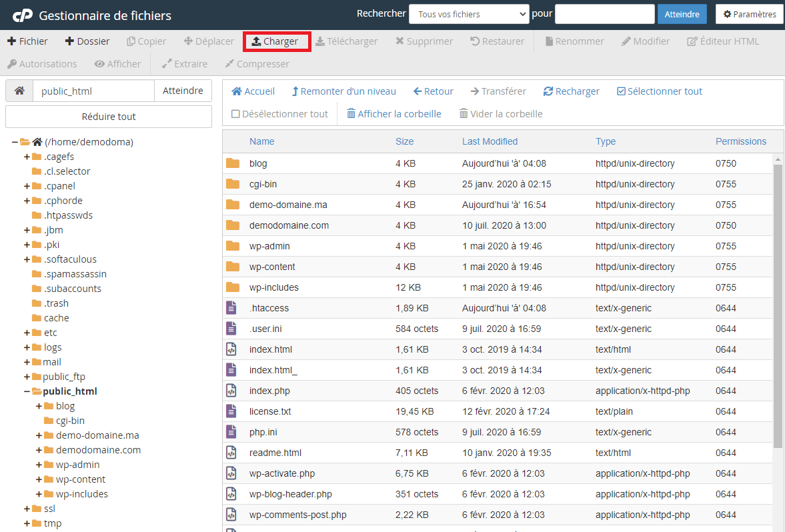Expand the .cpanel tree folder
Screen dimensions: 785x532
coord(27,186)
